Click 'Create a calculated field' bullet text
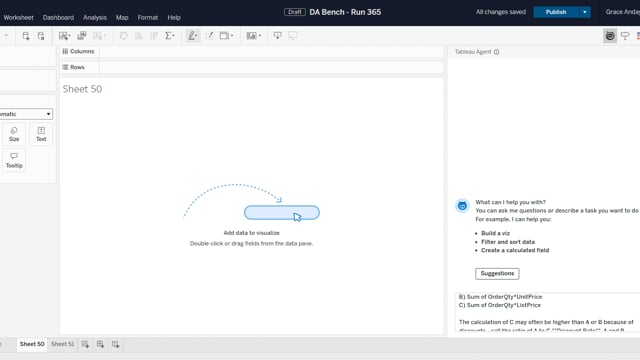Image resolution: width=640 pixels, height=360 pixels. click(x=515, y=250)
